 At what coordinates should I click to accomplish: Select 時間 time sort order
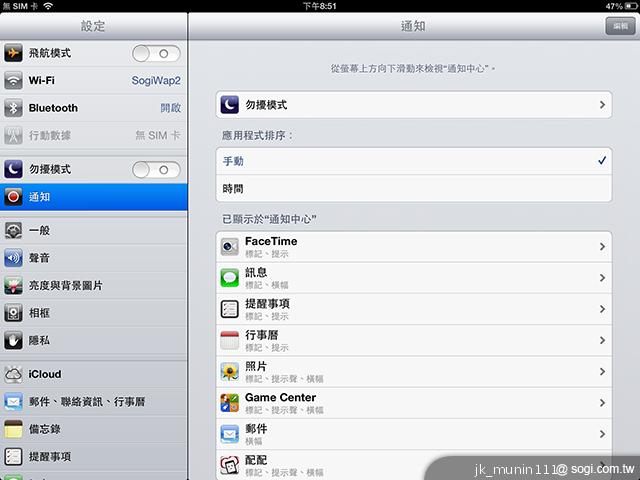click(414, 189)
